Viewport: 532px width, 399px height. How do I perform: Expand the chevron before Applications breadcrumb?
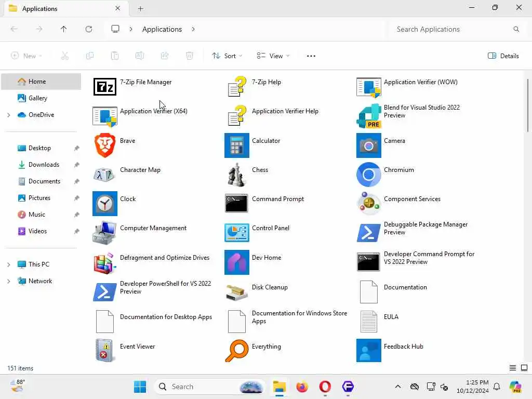(x=131, y=29)
